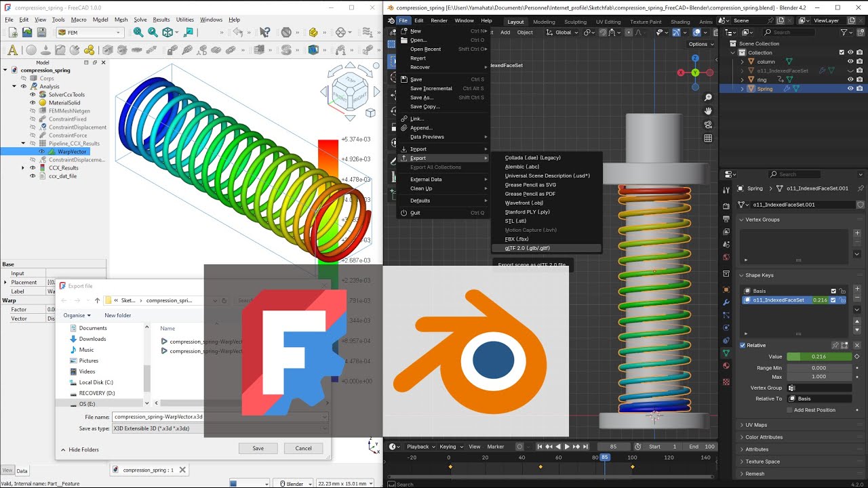Click FEM material sphere icon in toolbar

point(31,50)
